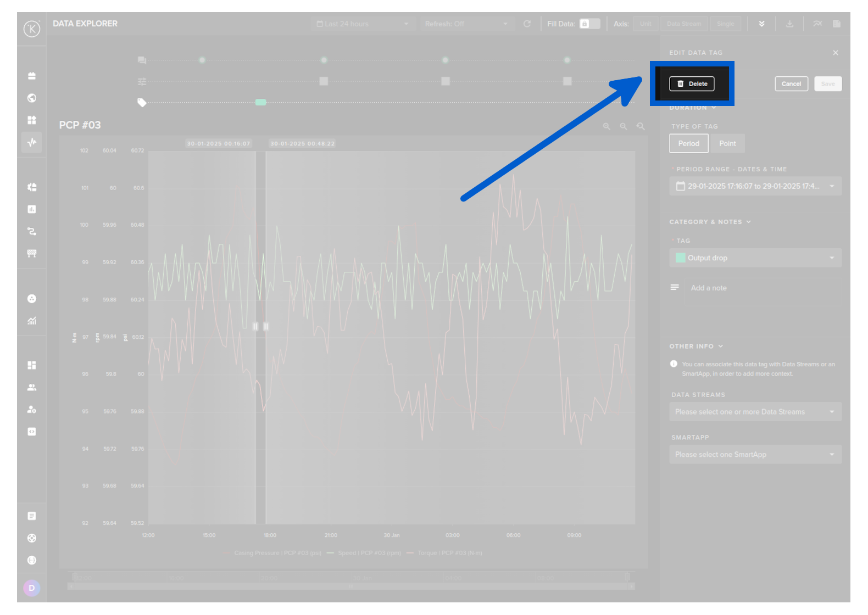Click the green data tag timeline marker
868x615 pixels.
261,103
